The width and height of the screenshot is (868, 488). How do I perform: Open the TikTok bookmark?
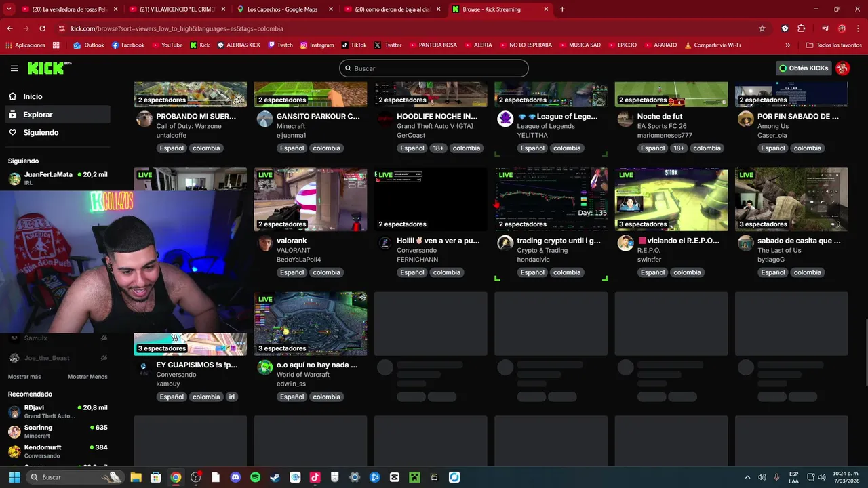[x=353, y=45]
